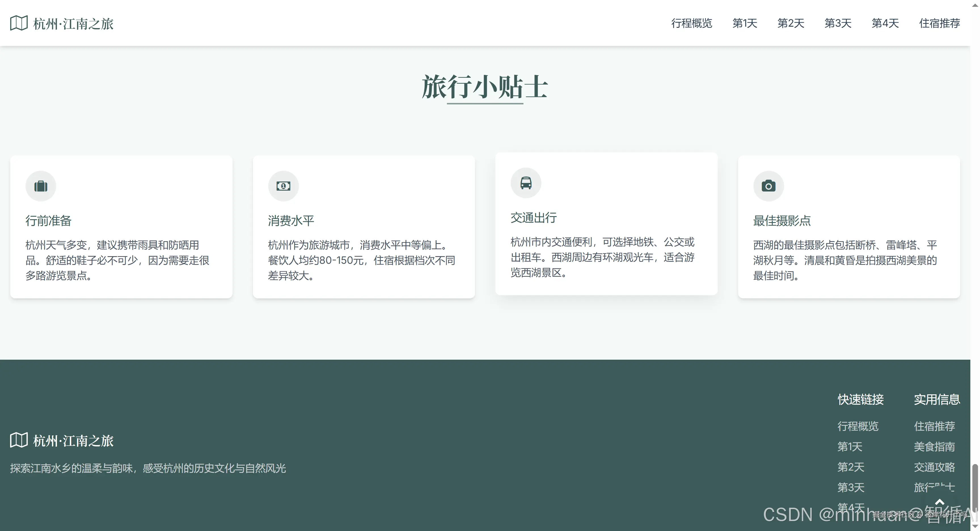Click the money icon for 消费水平

[284, 186]
